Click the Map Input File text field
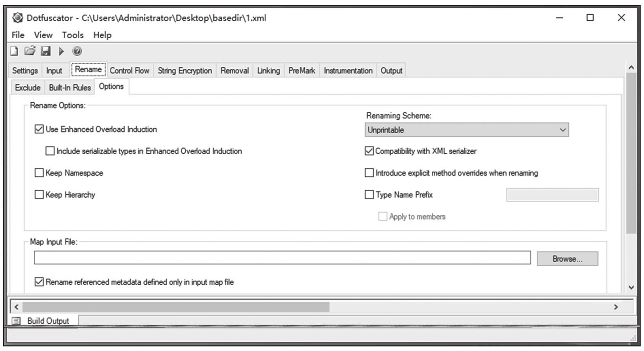 tap(282, 257)
